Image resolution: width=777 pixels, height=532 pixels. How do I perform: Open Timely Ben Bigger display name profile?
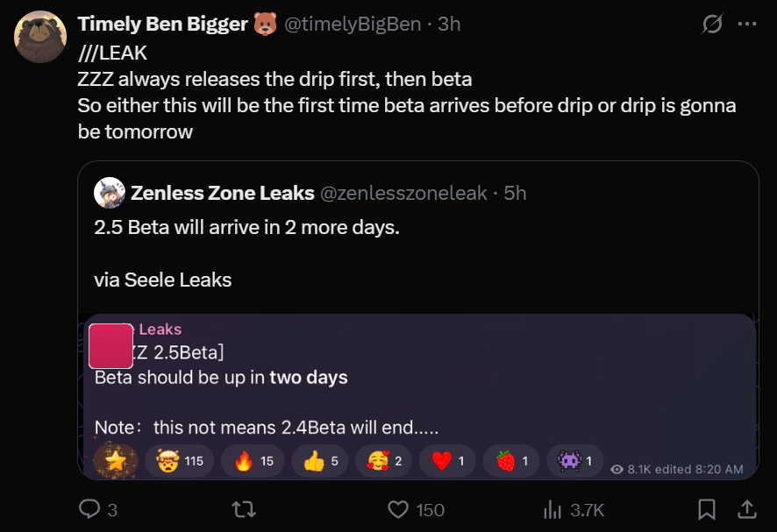162,25
